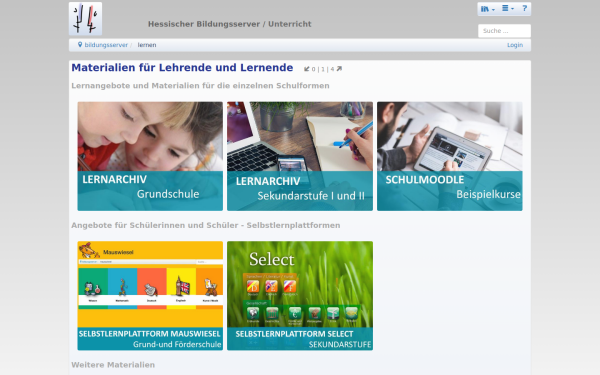Click the Materialien für Lehrende und Lernende heading
The width and height of the screenshot is (600, 375).
(x=182, y=68)
